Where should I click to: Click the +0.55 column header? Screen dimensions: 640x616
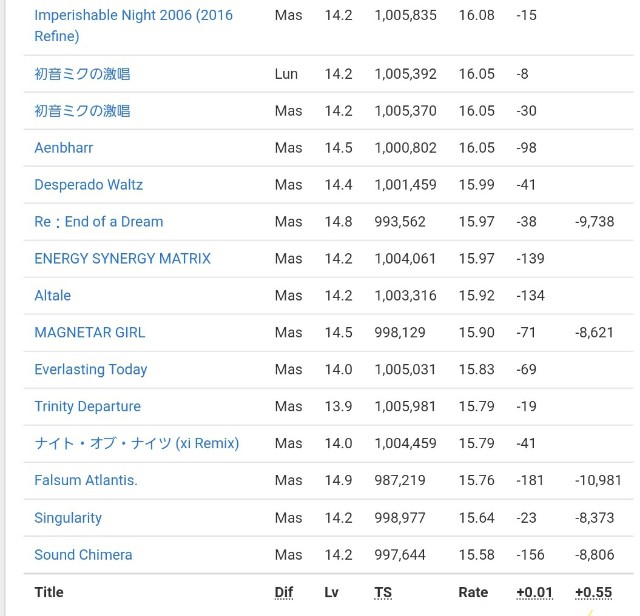(x=594, y=592)
